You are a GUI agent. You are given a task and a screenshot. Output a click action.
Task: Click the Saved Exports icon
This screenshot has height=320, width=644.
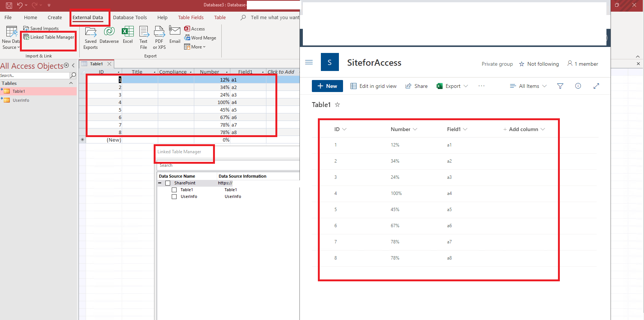91,32
